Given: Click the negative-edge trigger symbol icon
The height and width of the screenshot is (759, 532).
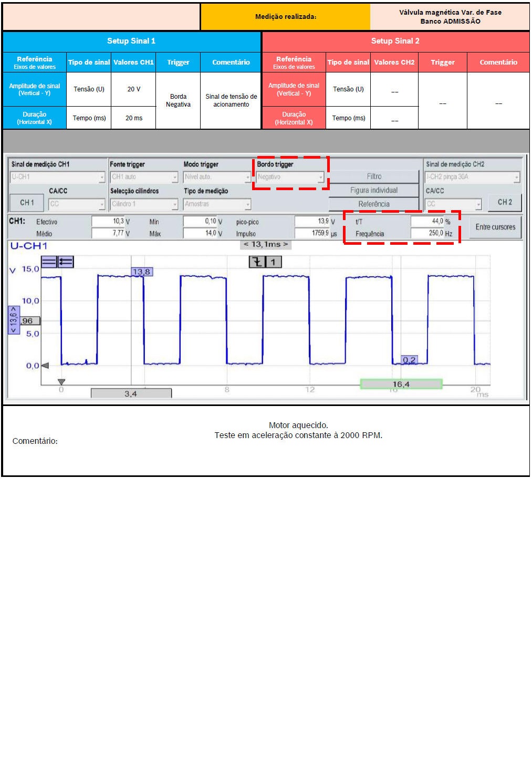Looking at the screenshot, I should 257,262.
